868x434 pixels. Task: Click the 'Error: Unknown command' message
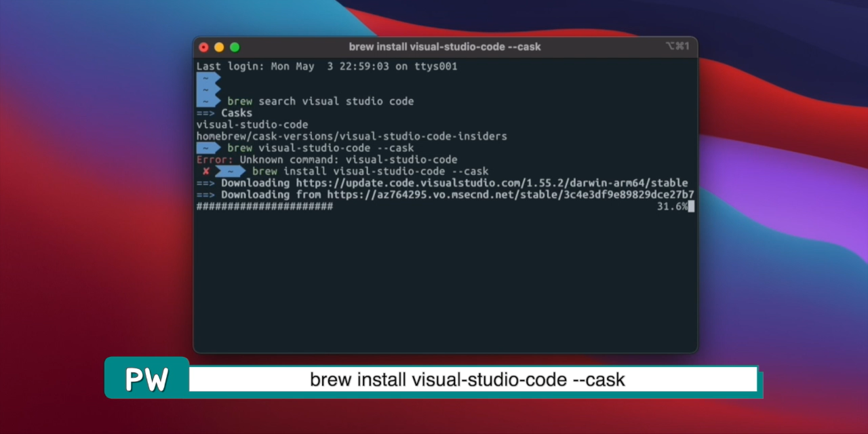(327, 159)
